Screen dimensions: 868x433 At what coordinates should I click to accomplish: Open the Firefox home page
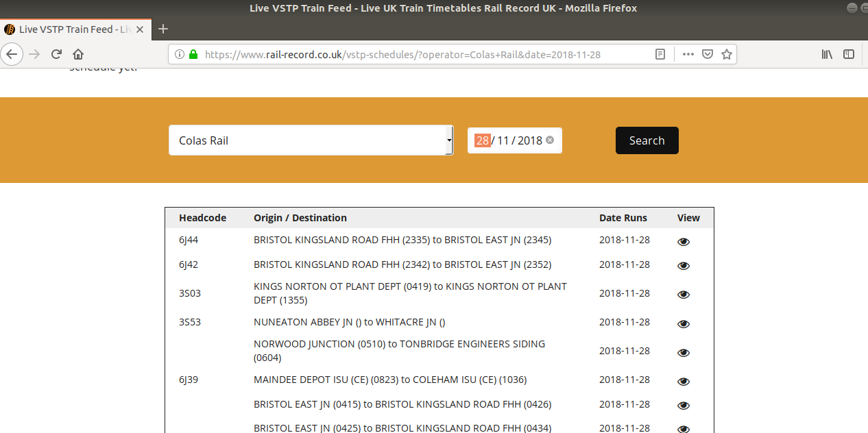tap(78, 54)
